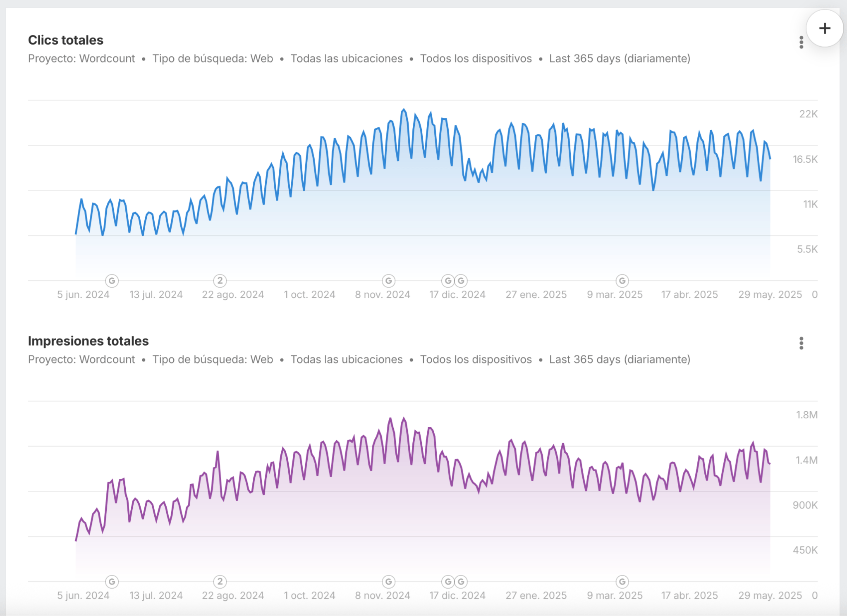Open the Tipo de búsqueda: Web filter
This screenshot has width=847, height=616.
[213, 59]
